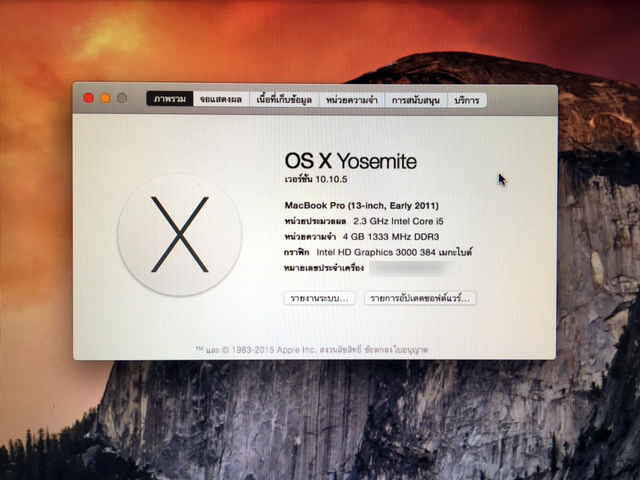Select MacBook Pro (13-inch, Early 2011) text

[x=362, y=206]
